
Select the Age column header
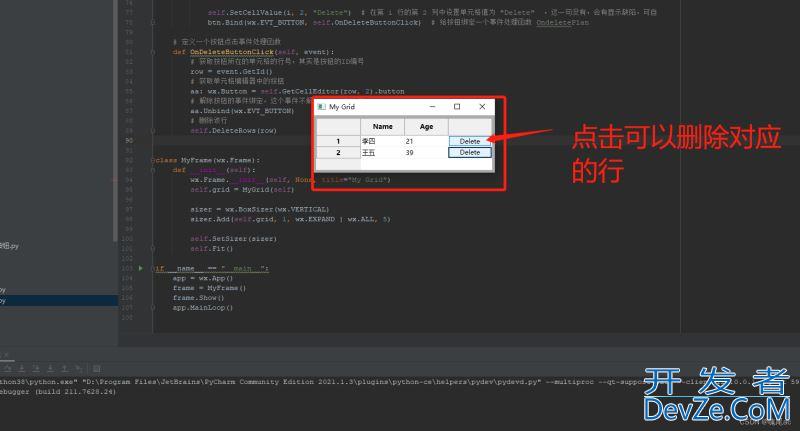pyautogui.click(x=426, y=126)
